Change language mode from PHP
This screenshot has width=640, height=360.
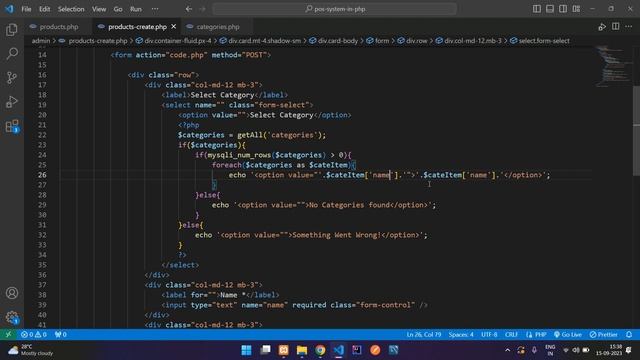click(x=540, y=334)
